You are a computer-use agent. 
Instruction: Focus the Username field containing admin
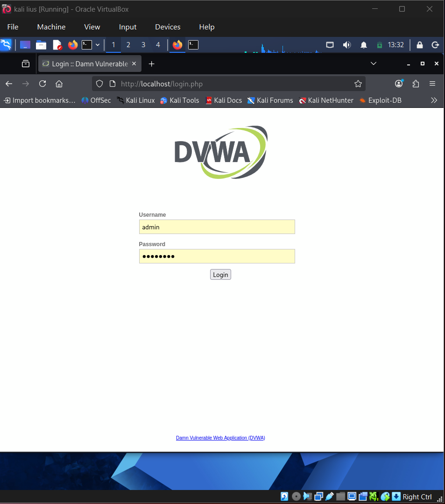[x=217, y=227]
